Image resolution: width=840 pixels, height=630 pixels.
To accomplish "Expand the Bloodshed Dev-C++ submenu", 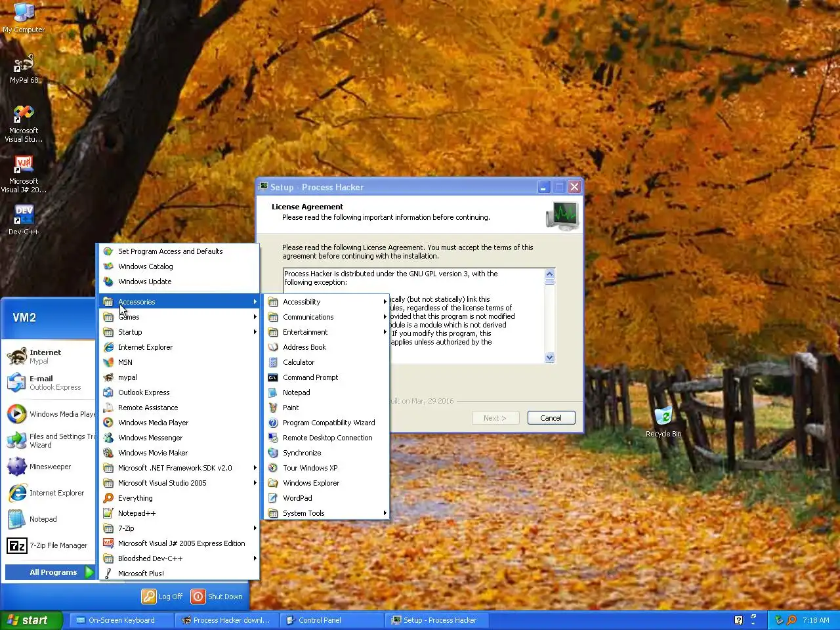I will click(179, 558).
